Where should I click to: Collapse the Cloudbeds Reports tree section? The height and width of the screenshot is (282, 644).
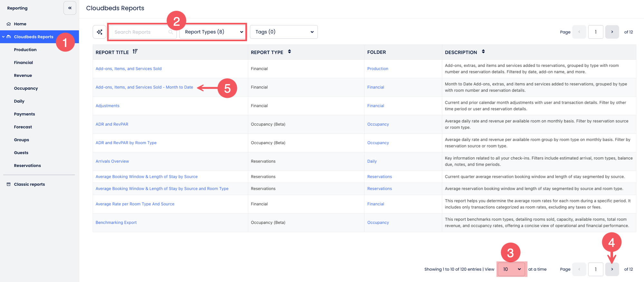point(3,37)
